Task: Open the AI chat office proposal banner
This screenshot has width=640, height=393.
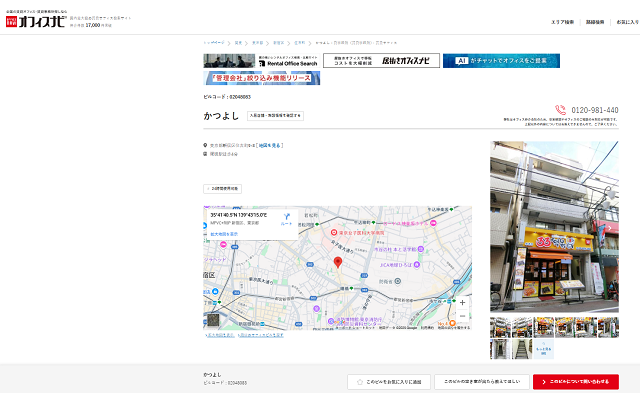Action: tap(501, 61)
